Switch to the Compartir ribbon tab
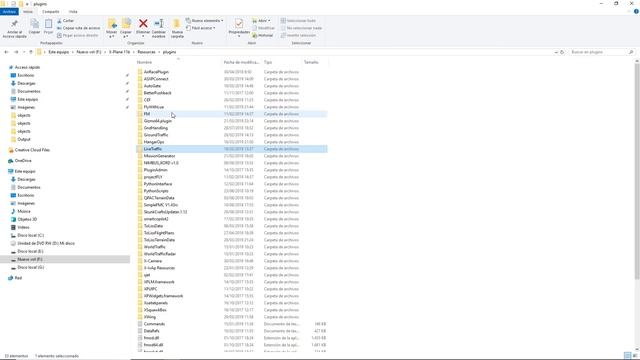Image resolution: width=640 pixels, height=360 pixels. pyautogui.click(x=51, y=12)
